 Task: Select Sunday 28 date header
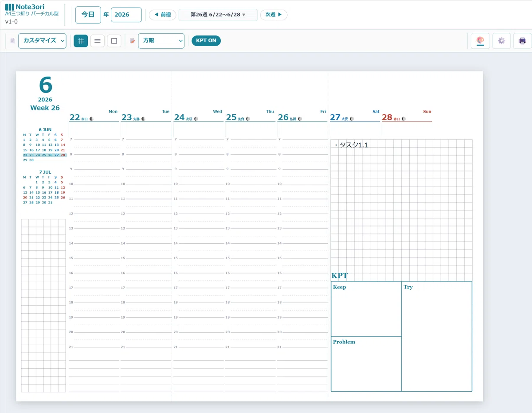(407, 115)
